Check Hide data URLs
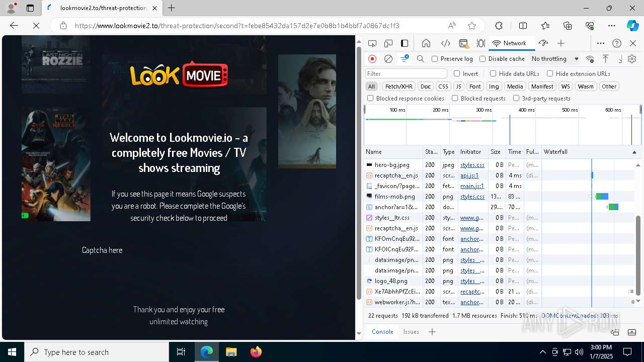Image resolution: width=644 pixels, height=362 pixels. (x=493, y=73)
